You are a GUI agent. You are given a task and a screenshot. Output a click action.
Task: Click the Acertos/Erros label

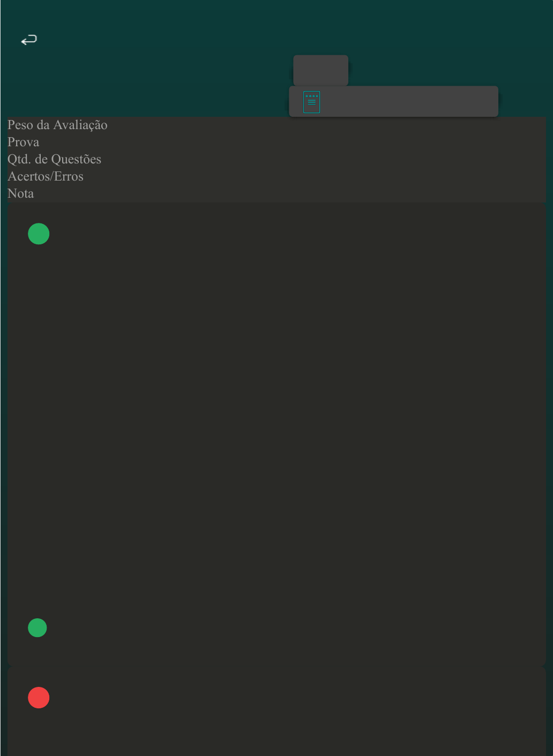[x=46, y=176]
